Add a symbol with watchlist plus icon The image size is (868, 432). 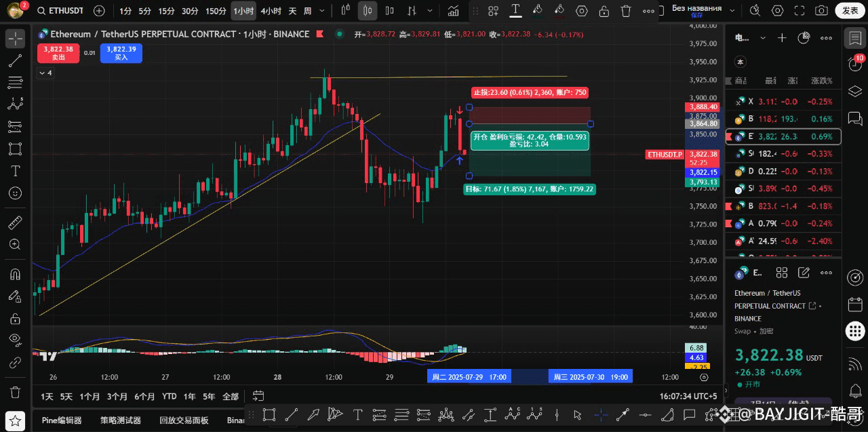[782, 38]
